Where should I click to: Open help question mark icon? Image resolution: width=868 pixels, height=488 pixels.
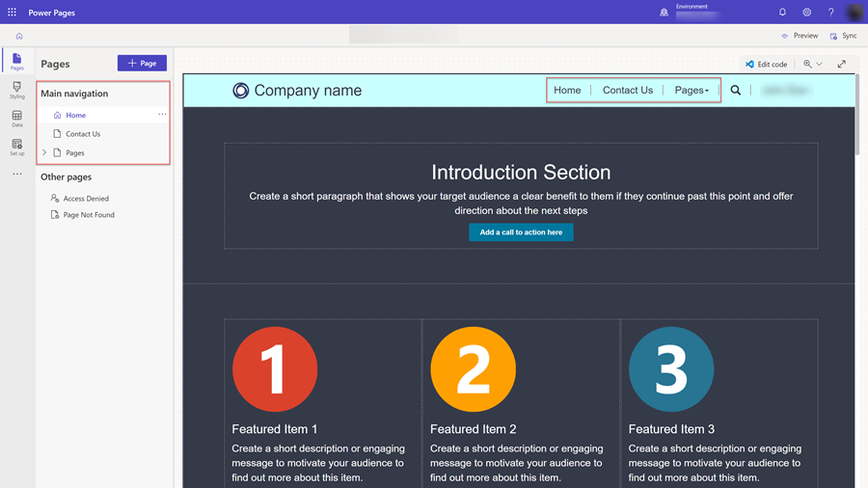(831, 13)
